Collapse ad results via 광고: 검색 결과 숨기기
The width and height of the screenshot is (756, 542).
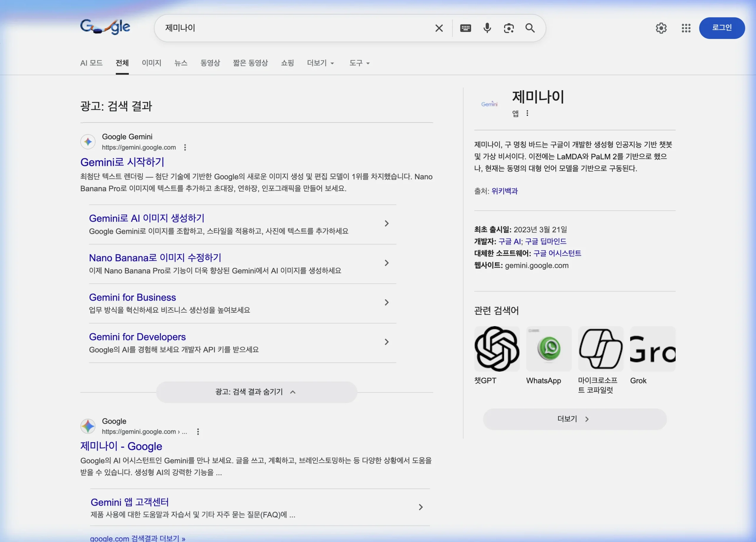click(256, 392)
